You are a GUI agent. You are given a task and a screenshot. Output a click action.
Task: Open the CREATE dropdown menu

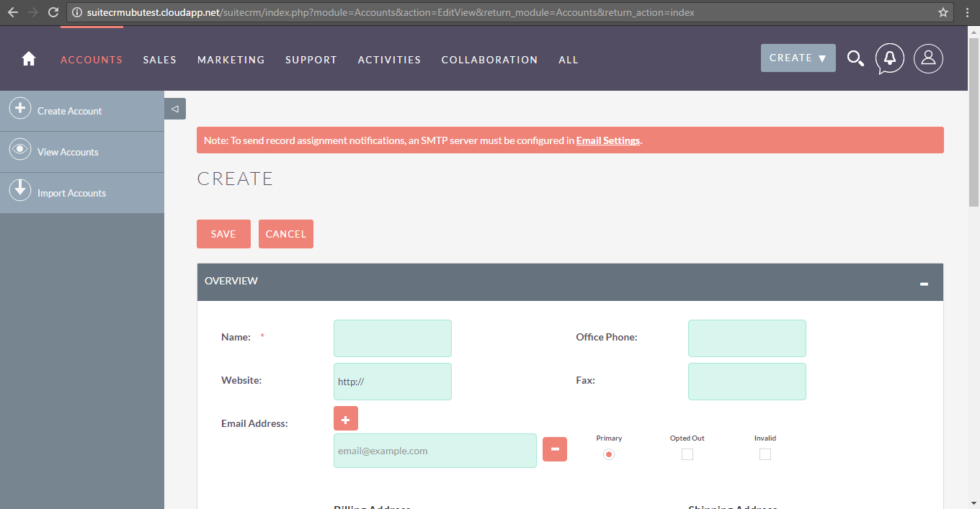tap(798, 58)
